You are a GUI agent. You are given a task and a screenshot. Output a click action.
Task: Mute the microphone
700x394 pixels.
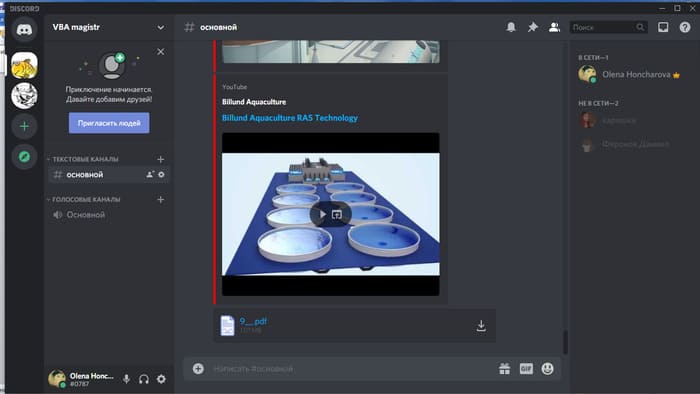pyautogui.click(x=126, y=379)
